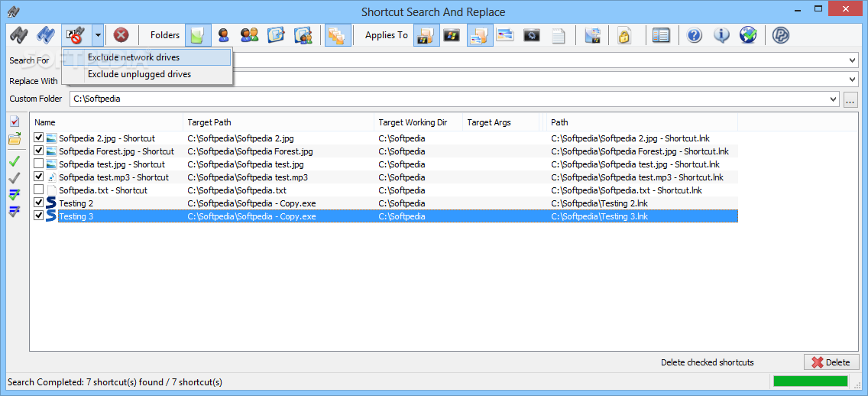This screenshot has height=396, width=868.
Task: Click path cell Softpedia Forest.jpg - Shortcut.lnk
Action: (x=640, y=151)
